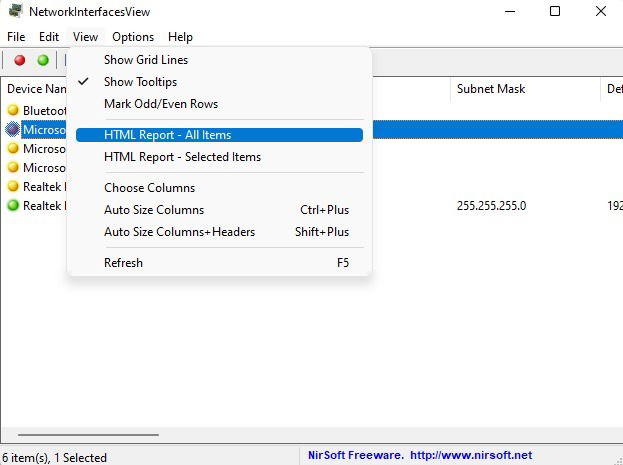Open the Choose Columns dialog entry

click(150, 188)
